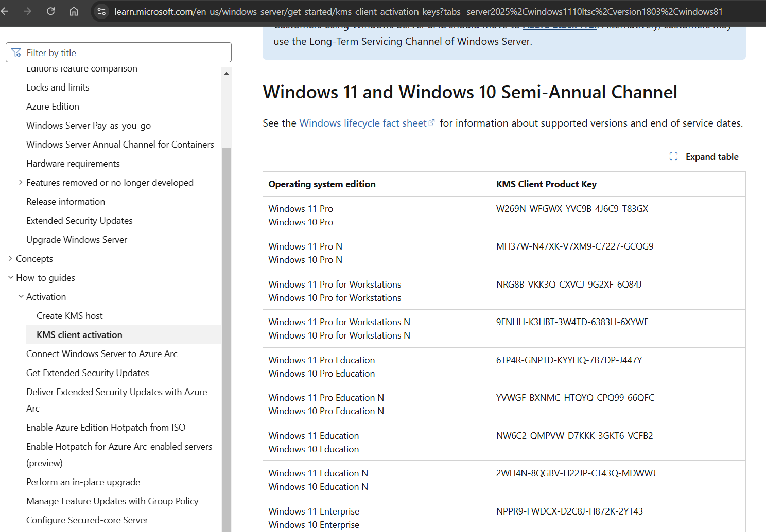This screenshot has width=766, height=532.
Task: Click key 9FNHH-K3HBT-3W4TD-6383H-6XYWF
Action: (x=572, y=322)
